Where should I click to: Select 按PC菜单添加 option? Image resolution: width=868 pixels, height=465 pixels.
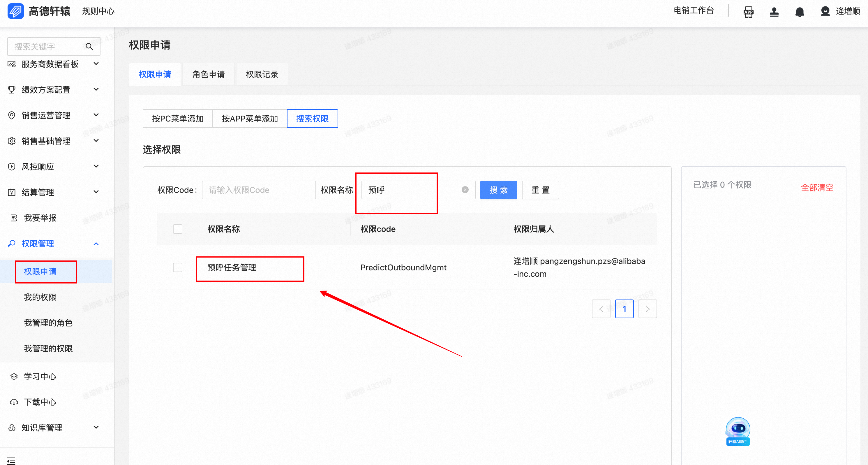point(178,119)
